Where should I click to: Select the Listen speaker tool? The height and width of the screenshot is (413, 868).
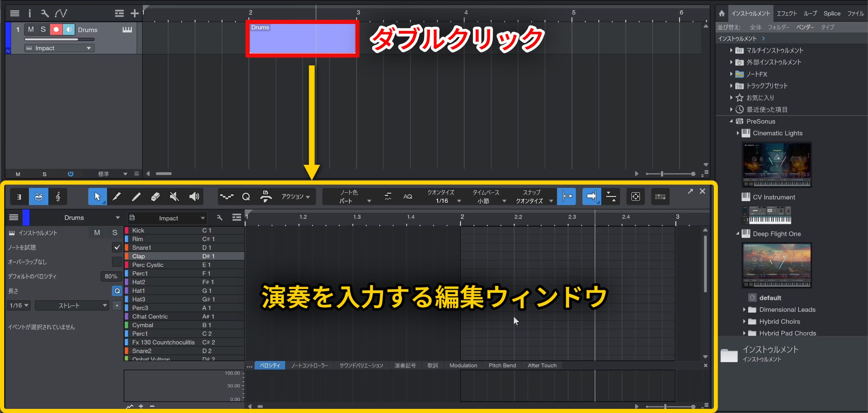pos(194,197)
